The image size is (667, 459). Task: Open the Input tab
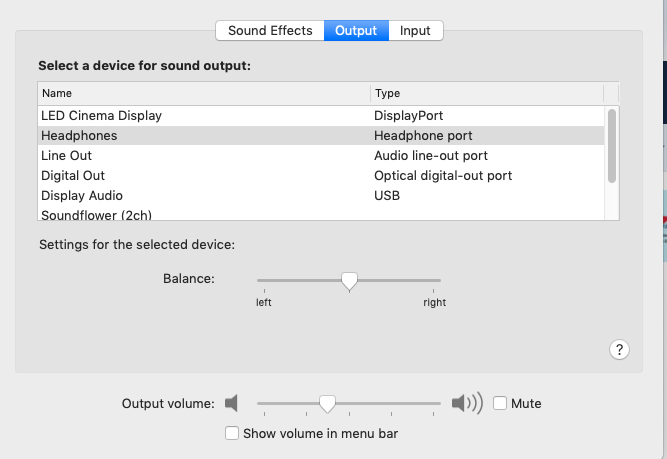click(415, 31)
